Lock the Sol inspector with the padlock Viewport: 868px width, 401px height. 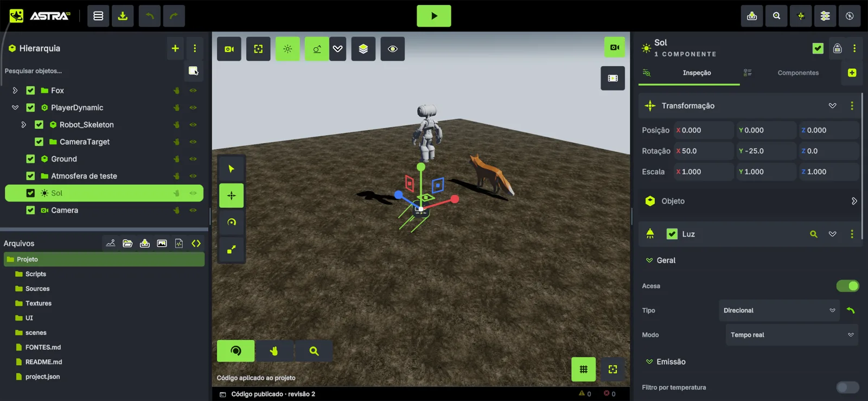pyautogui.click(x=837, y=48)
